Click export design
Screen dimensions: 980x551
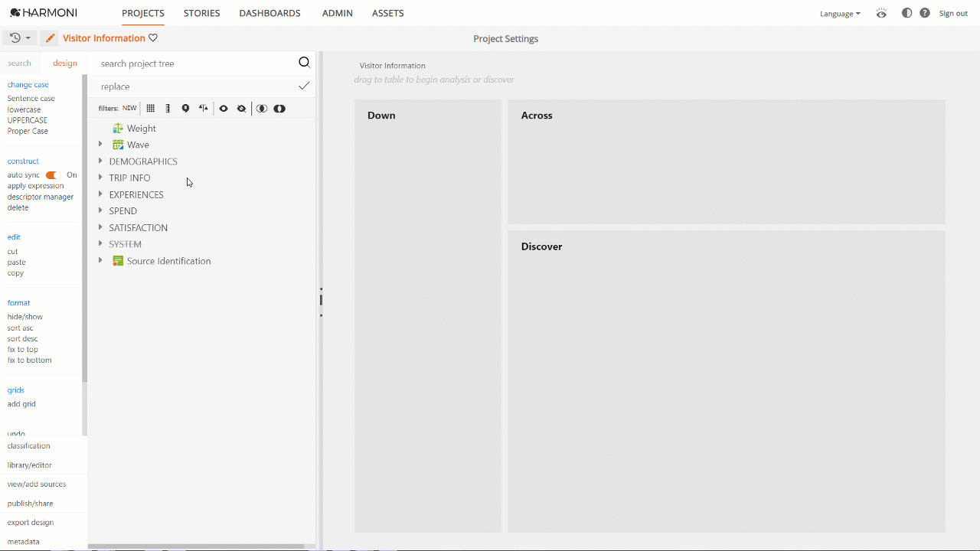tap(31, 523)
